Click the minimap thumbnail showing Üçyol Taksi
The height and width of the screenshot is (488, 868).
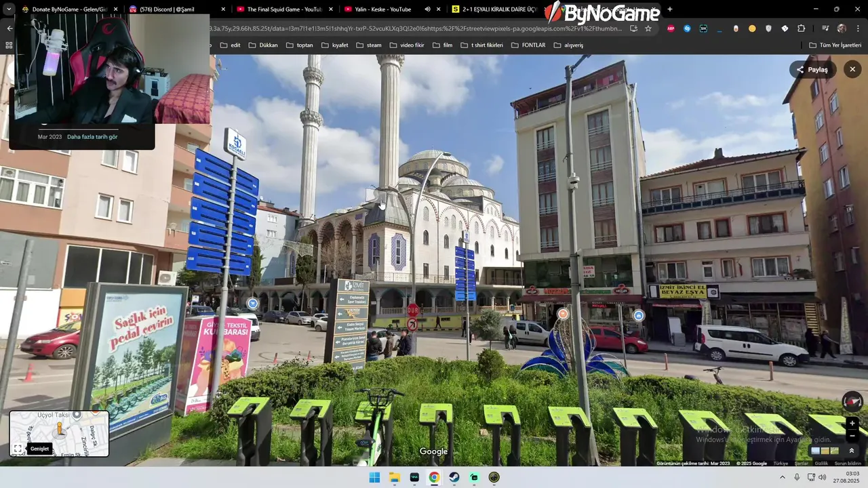tap(59, 433)
